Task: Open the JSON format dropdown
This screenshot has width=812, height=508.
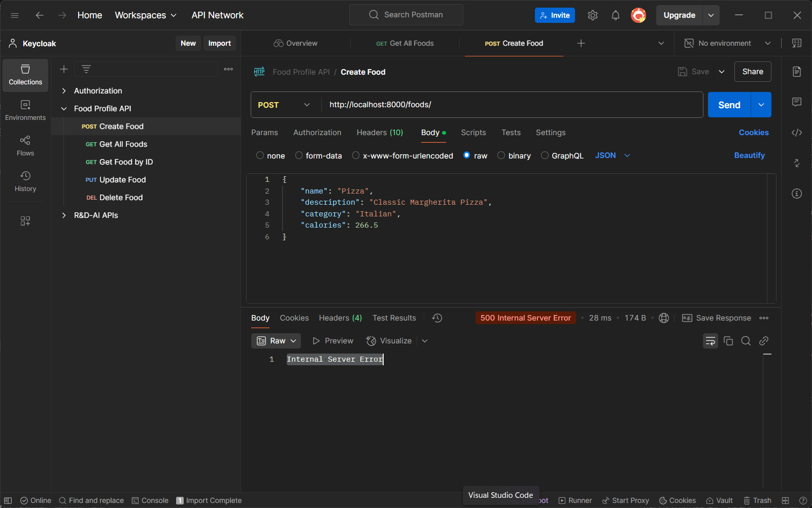Action: (x=613, y=155)
